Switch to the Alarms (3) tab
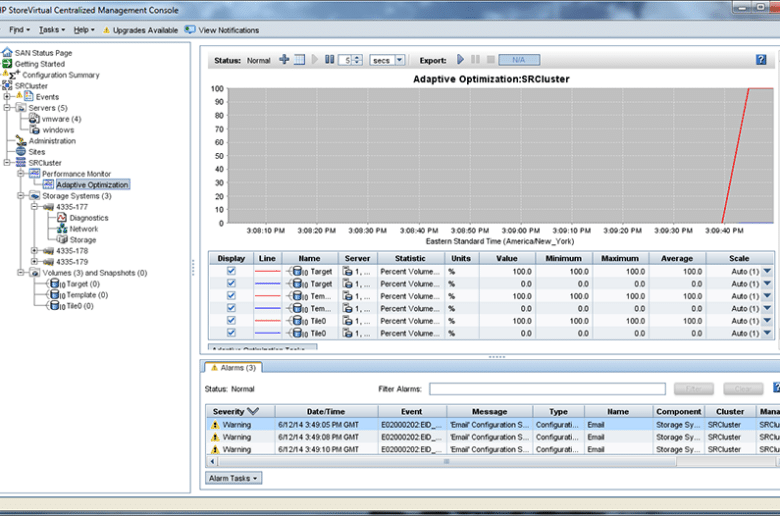Viewport: 780px width, 516px height. [233, 368]
